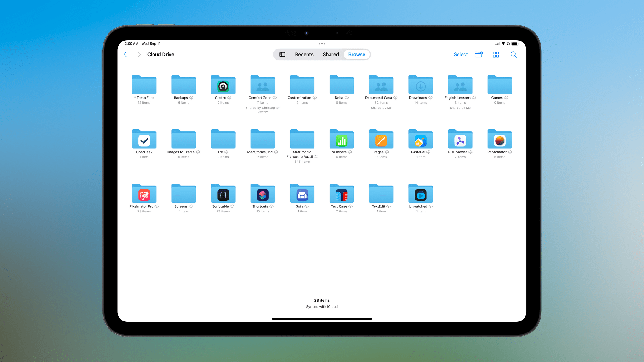Open the Scriptable folder
This screenshot has width=644, height=362.
223,194
